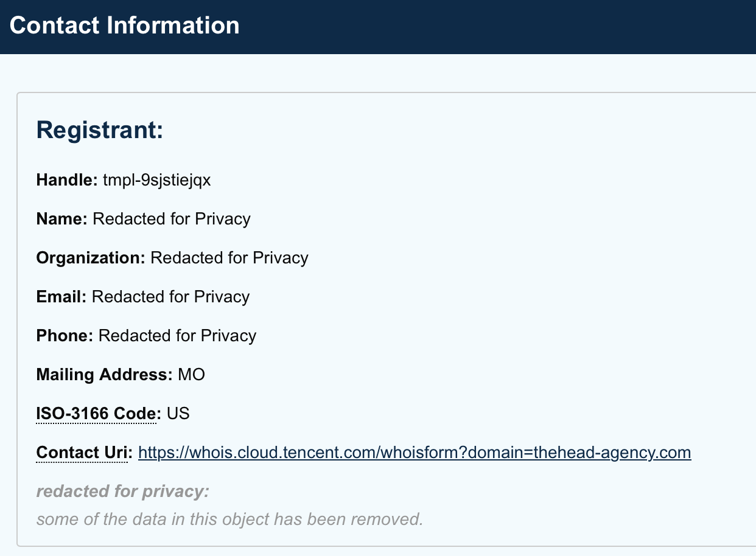Click the Handle field label
The width and height of the screenshot is (756, 556).
point(67,180)
